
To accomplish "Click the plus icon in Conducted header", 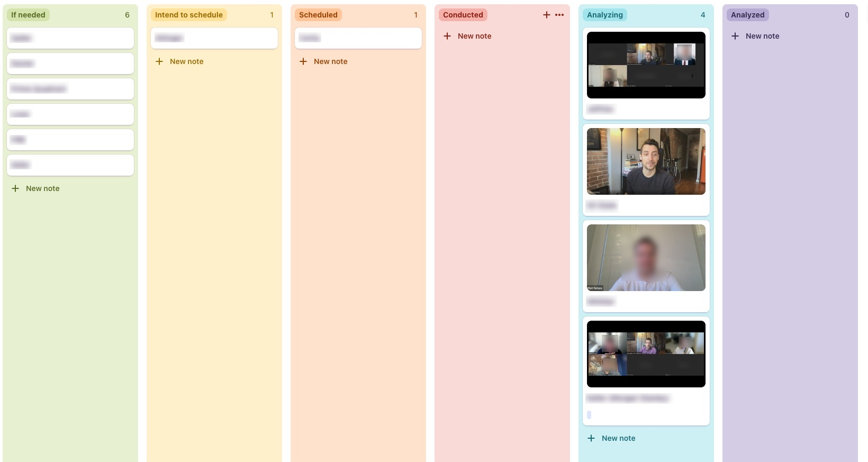I will pos(547,15).
